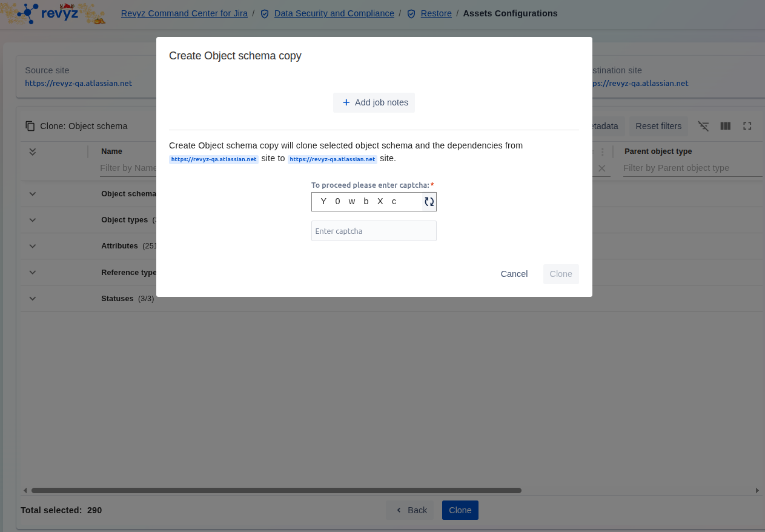Screen dimensions: 765x532
Task: Open the column visibility icon
Action: [x=725, y=126]
